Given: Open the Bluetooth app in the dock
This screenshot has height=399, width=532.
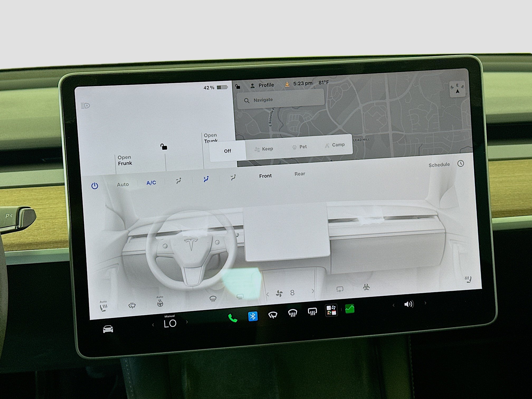Looking at the screenshot, I should pos(253,316).
